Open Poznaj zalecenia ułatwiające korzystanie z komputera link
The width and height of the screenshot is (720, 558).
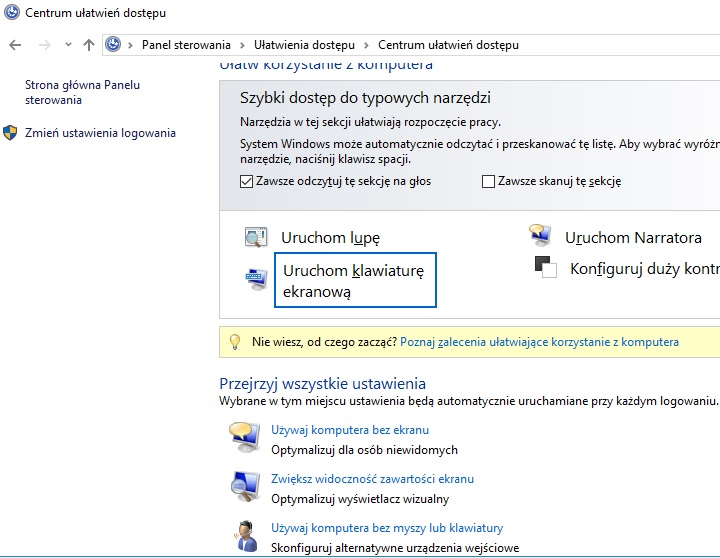point(539,342)
